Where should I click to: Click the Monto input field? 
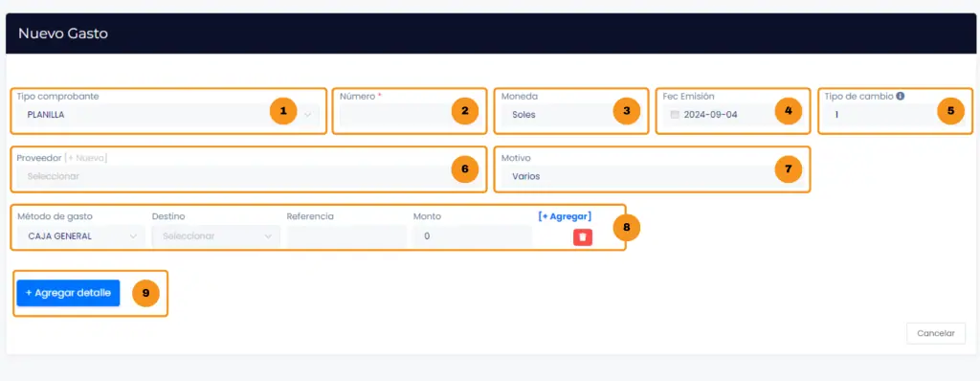pyautogui.click(x=473, y=236)
